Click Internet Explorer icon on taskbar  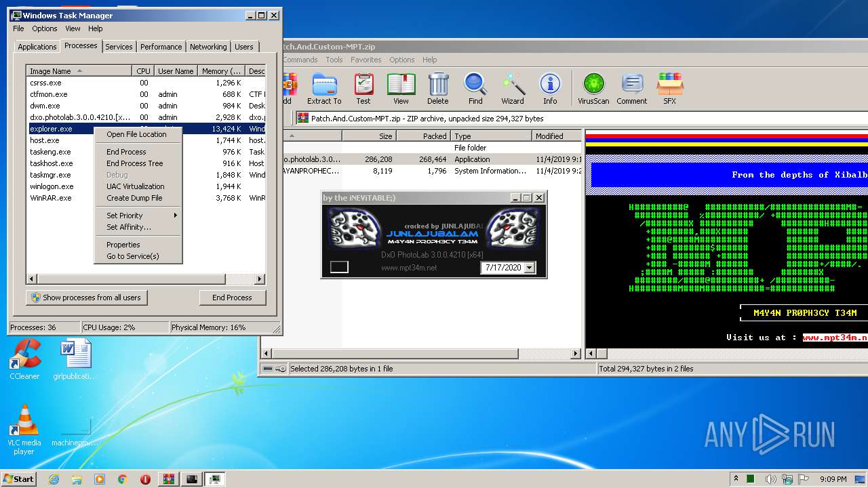pos(54,479)
